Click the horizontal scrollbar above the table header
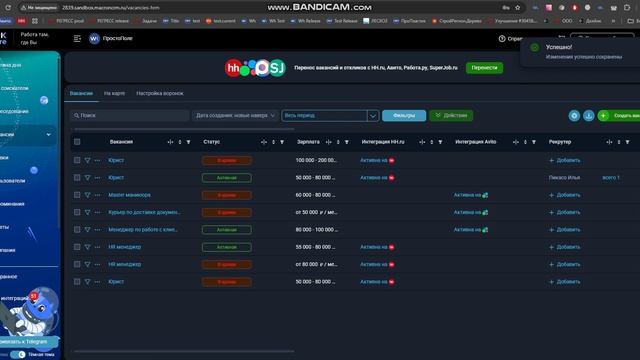This screenshot has height=360, width=640. [184, 129]
